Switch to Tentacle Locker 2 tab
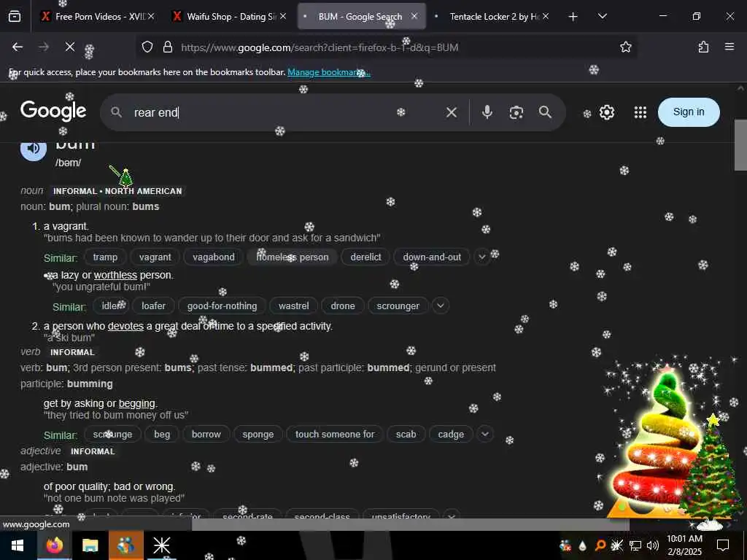 (492, 17)
